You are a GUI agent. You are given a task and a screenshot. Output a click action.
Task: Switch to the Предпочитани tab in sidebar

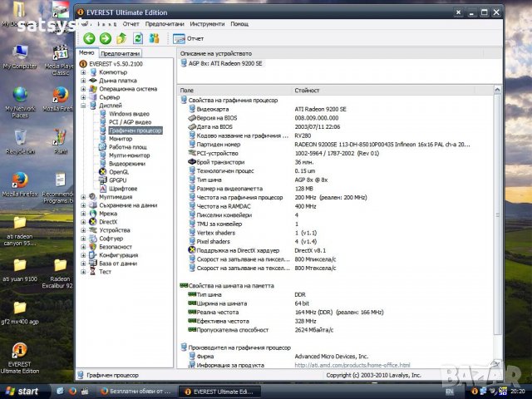pos(120,53)
